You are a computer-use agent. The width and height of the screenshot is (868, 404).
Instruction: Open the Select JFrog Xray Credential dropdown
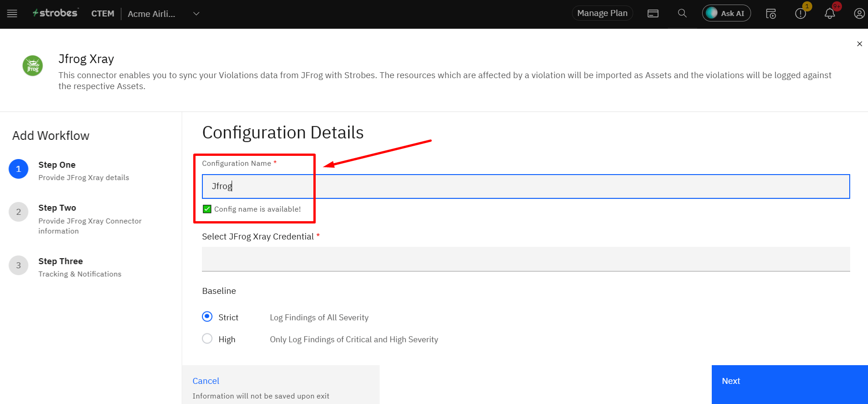click(x=526, y=259)
